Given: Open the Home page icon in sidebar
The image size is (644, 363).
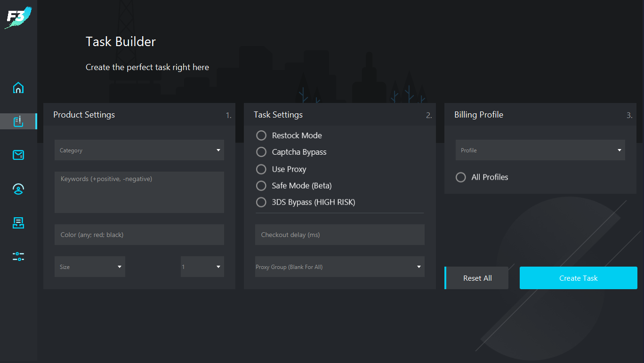Looking at the screenshot, I should click(x=18, y=88).
